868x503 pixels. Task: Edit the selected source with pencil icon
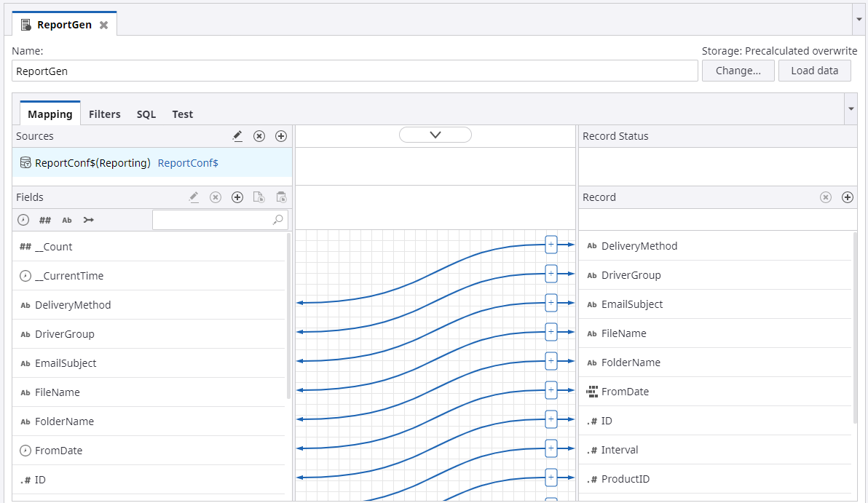(x=237, y=136)
